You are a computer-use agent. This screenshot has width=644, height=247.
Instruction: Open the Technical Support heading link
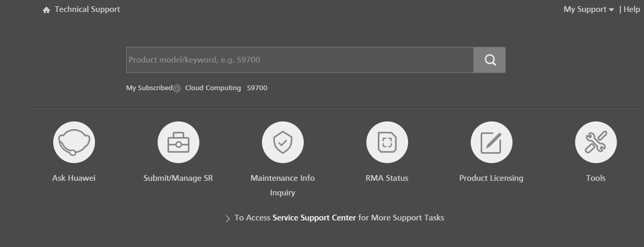87,9
